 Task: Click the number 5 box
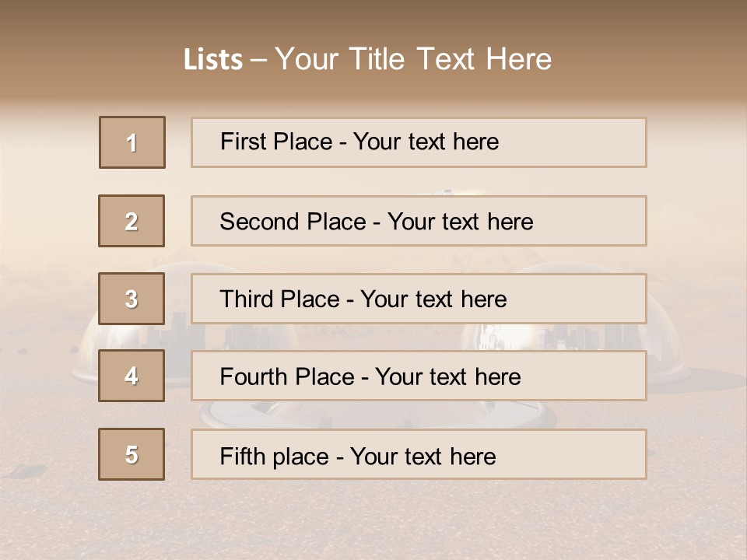click(132, 454)
